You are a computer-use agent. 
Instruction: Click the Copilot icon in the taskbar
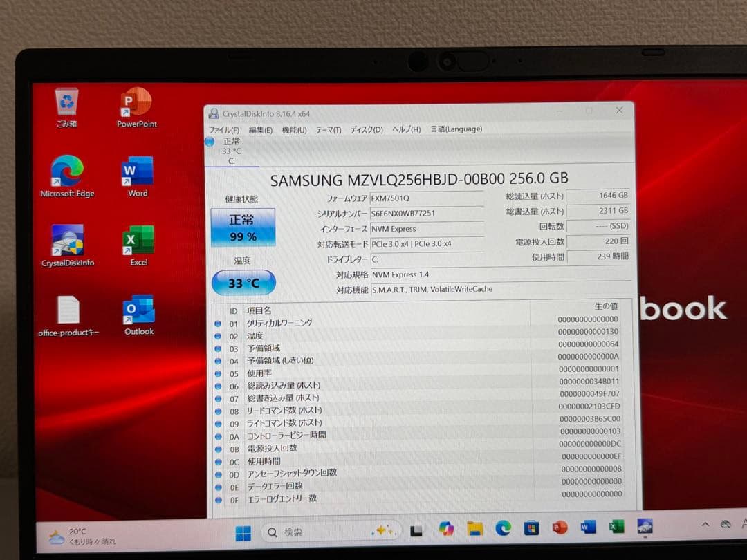[447, 531]
